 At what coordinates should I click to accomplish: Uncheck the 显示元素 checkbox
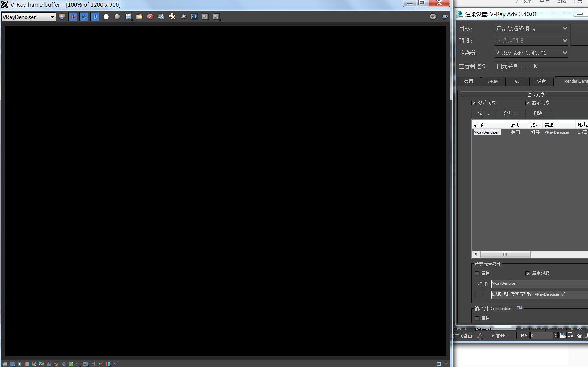click(528, 103)
